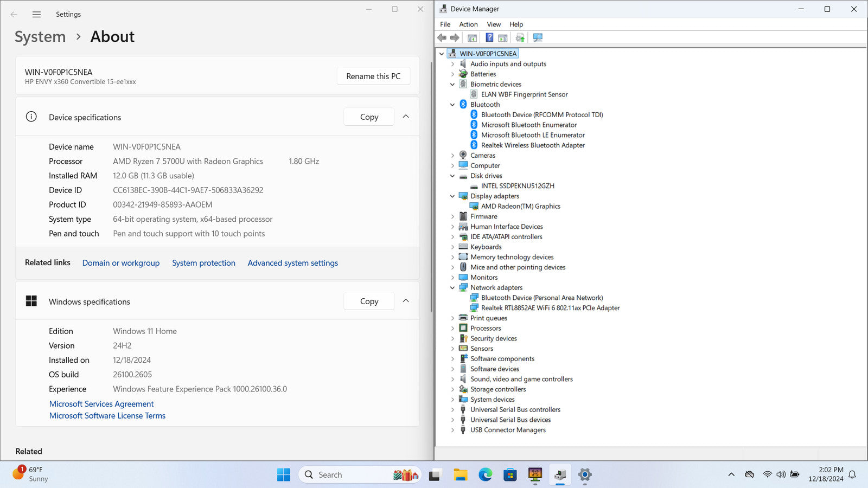Viewport: 868px width, 488px height.
Task: Open System protection link
Action: (x=203, y=263)
